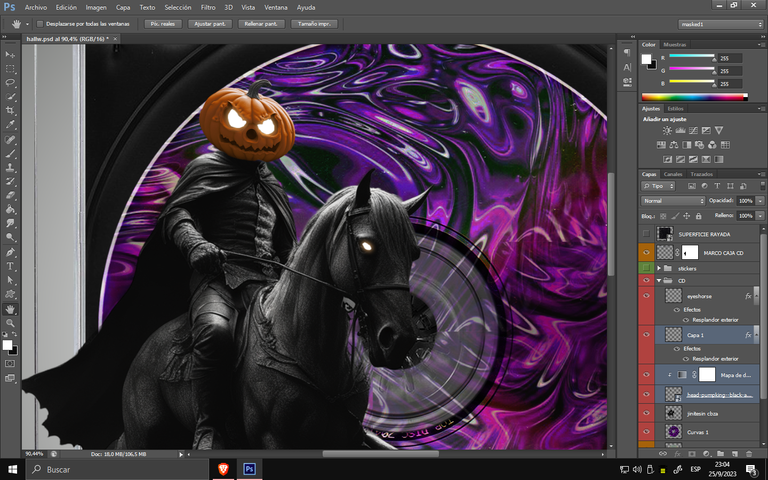Collapse the CD group
The image size is (768, 480).
click(x=658, y=281)
